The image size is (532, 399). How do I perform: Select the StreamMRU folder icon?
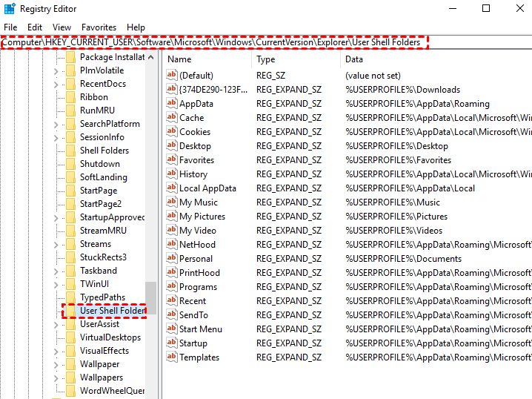pos(70,231)
